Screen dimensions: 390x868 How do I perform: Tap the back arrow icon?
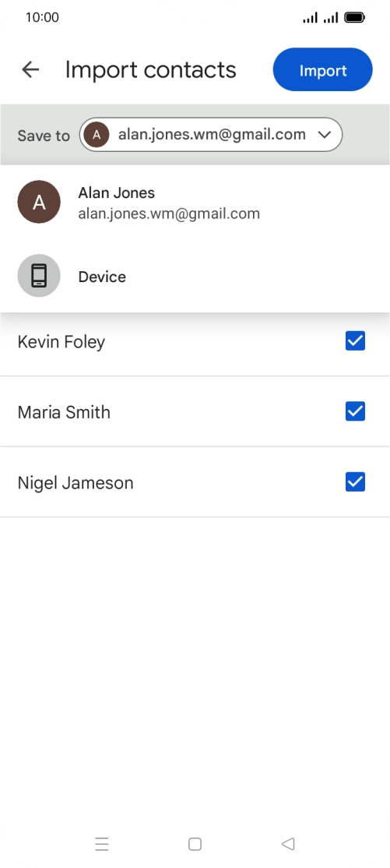click(x=30, y=70)
